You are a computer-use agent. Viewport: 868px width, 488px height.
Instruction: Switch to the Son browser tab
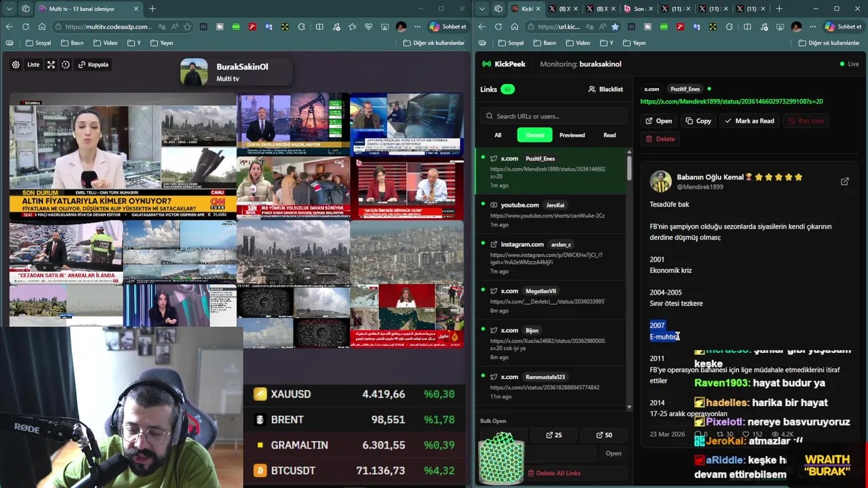(x=638, y=9)
